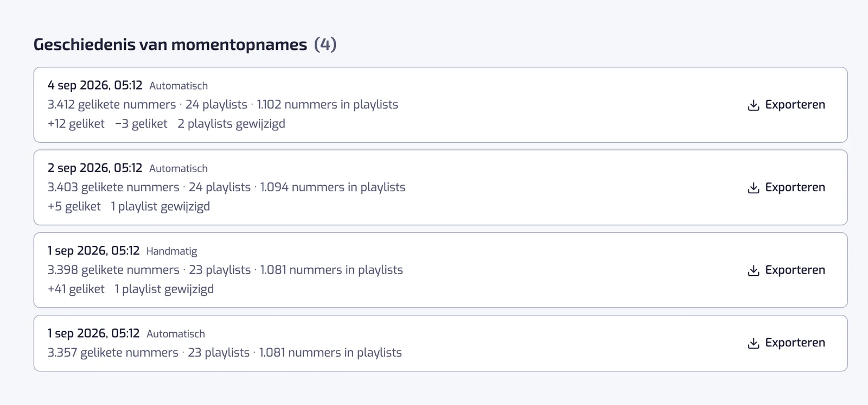Click the +41 geliket change indicator
The image size is (868, 405).
[x=76, y=289]
